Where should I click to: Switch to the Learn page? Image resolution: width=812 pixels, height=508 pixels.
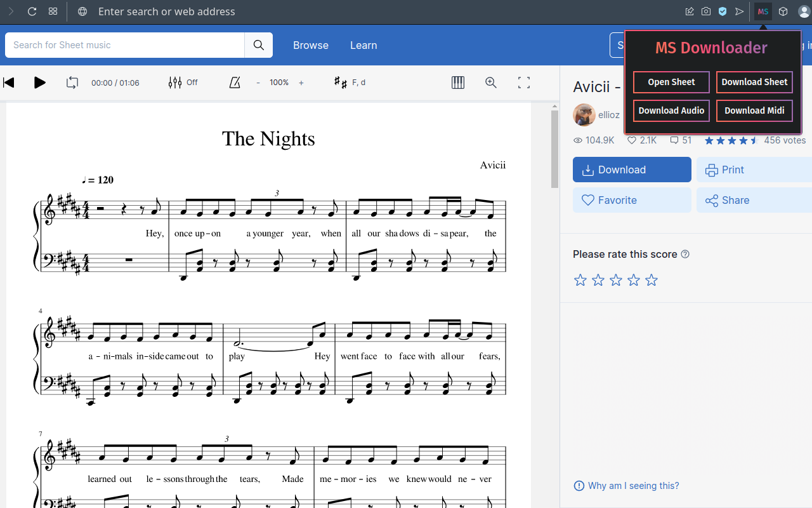363,45
